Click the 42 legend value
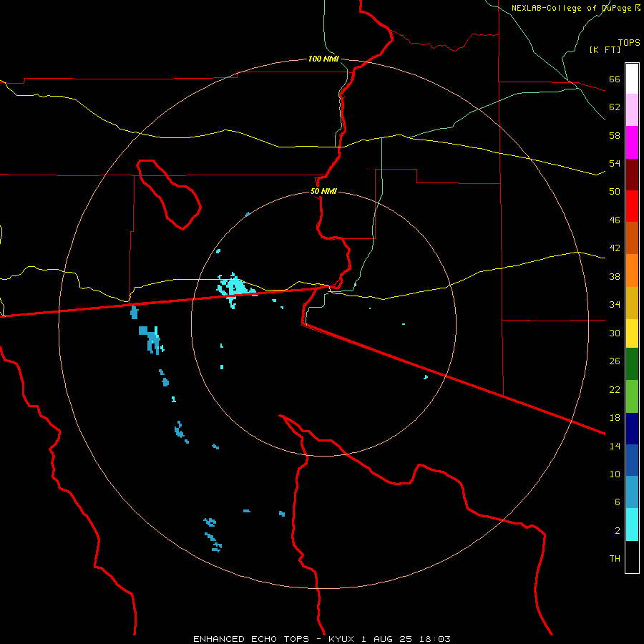This screenshot has height=644, width=644. pos(615,248)
